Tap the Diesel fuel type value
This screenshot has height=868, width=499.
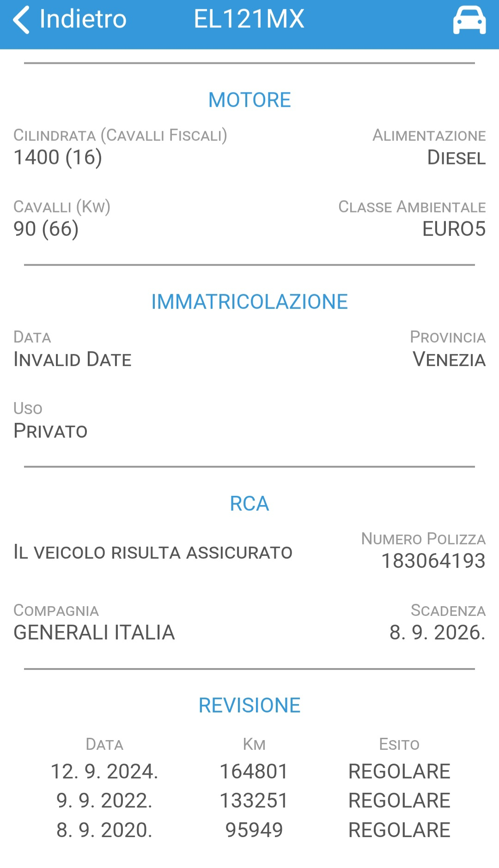pyautogui.click(x=456, y=158)
